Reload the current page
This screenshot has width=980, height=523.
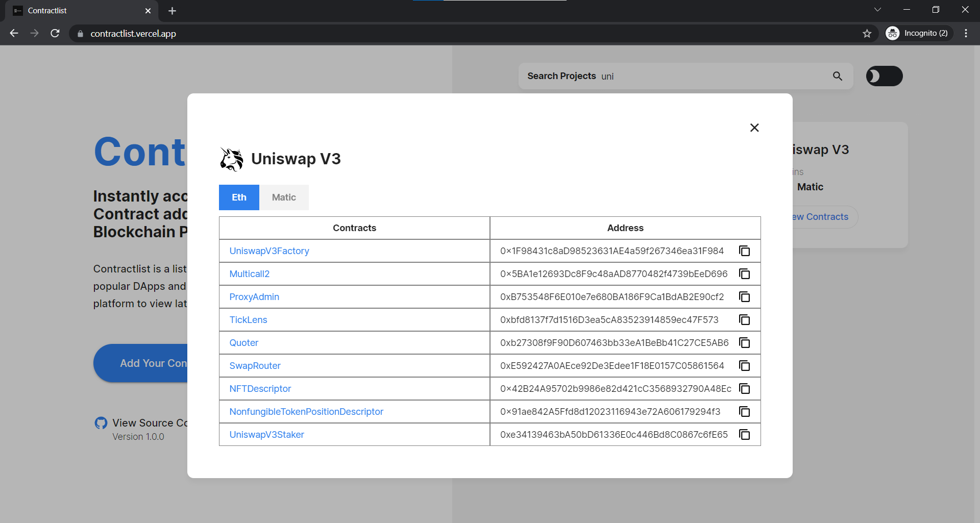point(55,33)
